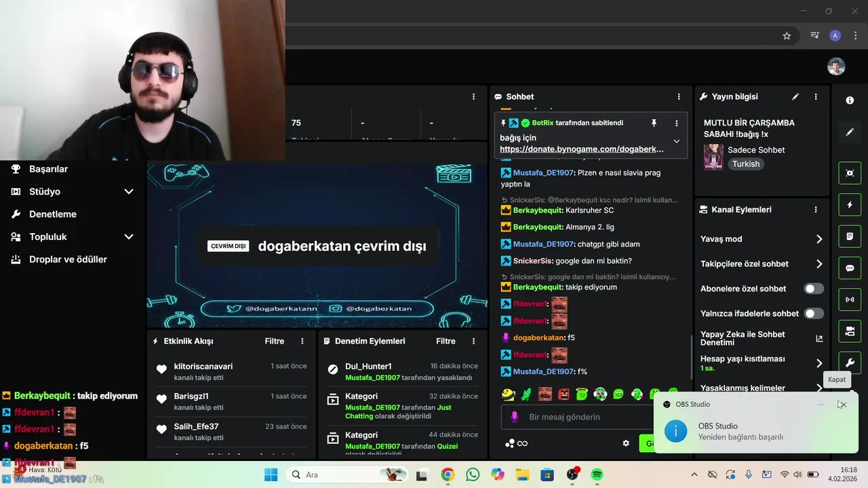Open OBS notification options dots
The width and height of the screenshot is (868, 488).
point(821,405)
